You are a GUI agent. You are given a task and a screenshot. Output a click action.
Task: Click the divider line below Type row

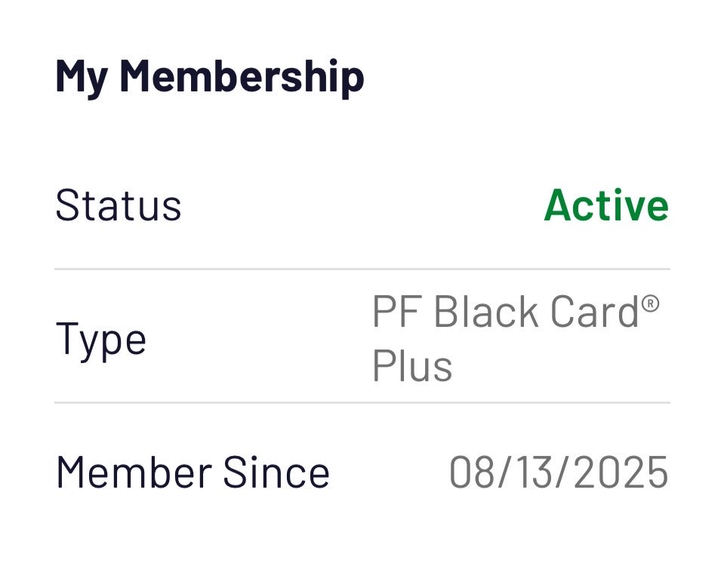pos(362,403)
